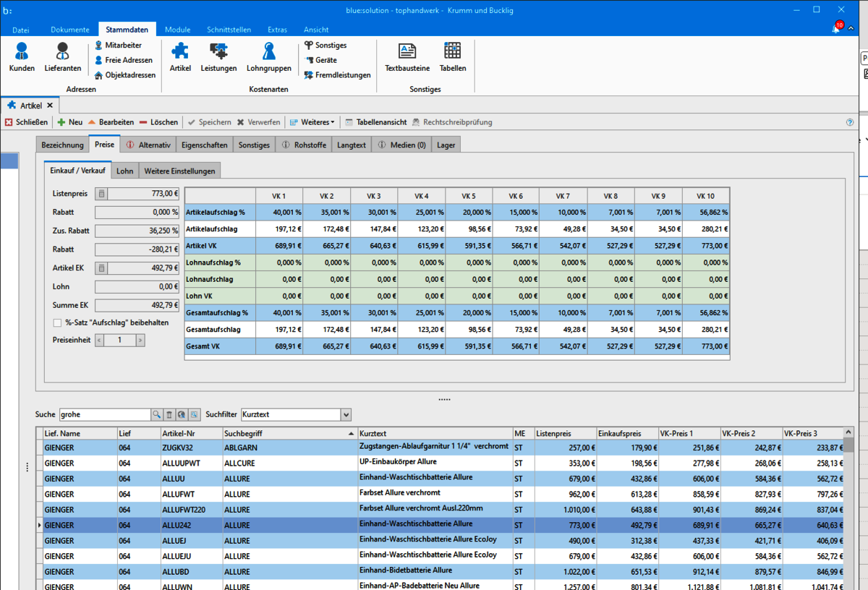Click the Schließen button in toolbar
This screenshot has width=868, height=590.
[26, 122]
